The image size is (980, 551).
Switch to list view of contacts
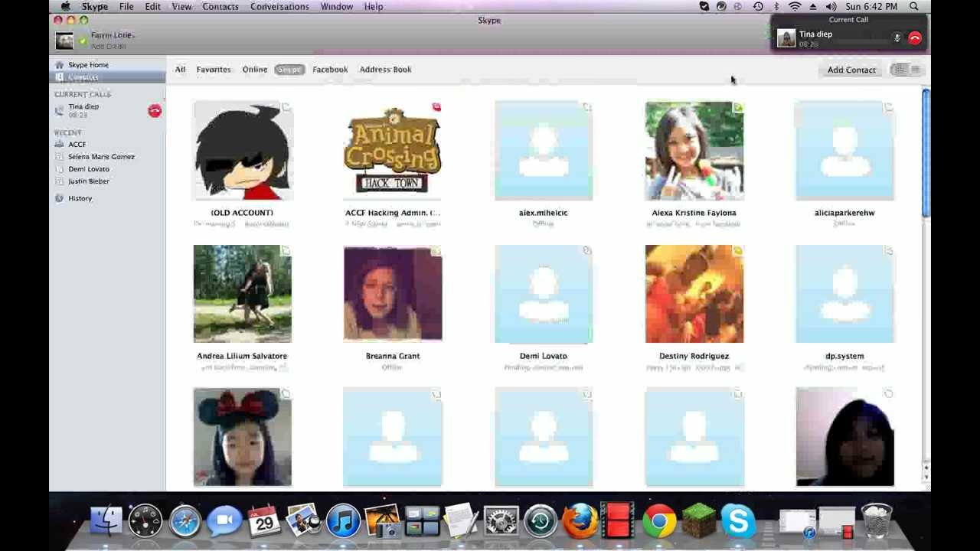pyautogui.click(x=915, y=70)
